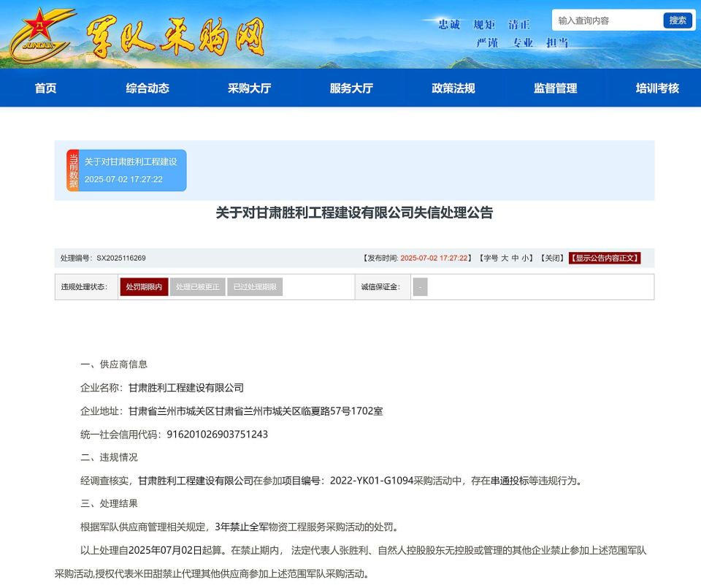Viewport: 701px width, 588px height.
Task: Click 显示公告内容正文 button
Action: click(x=605, y=258)
